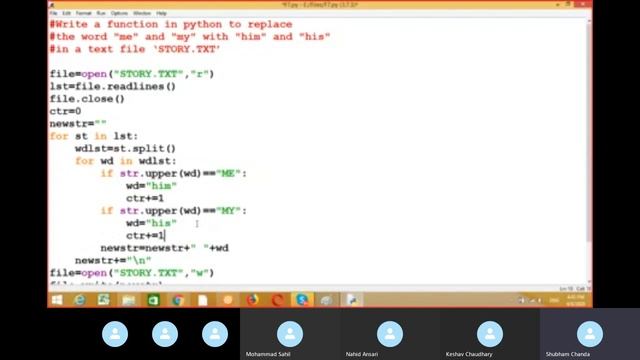Image resolution: width=640 pixels, height=360 pixels.
Task: Open Google Chrome from taskbar
Action: (178, 300)
